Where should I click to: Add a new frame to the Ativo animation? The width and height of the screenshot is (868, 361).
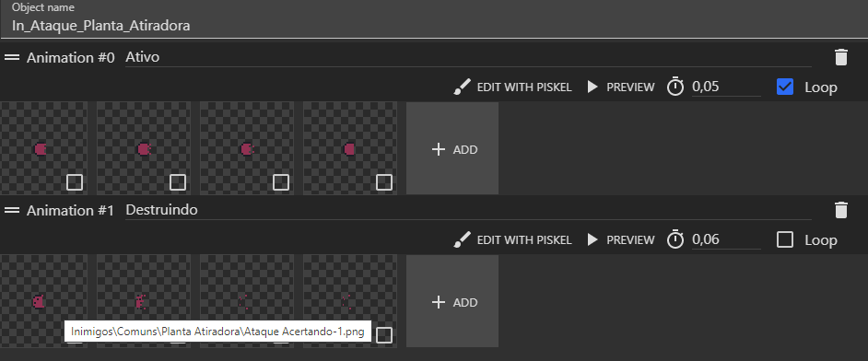[452, 148]
